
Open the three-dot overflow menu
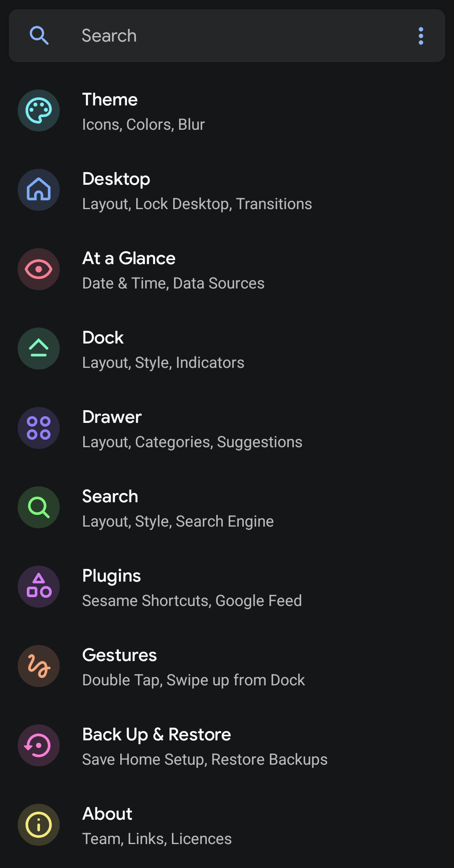point(421,36)
